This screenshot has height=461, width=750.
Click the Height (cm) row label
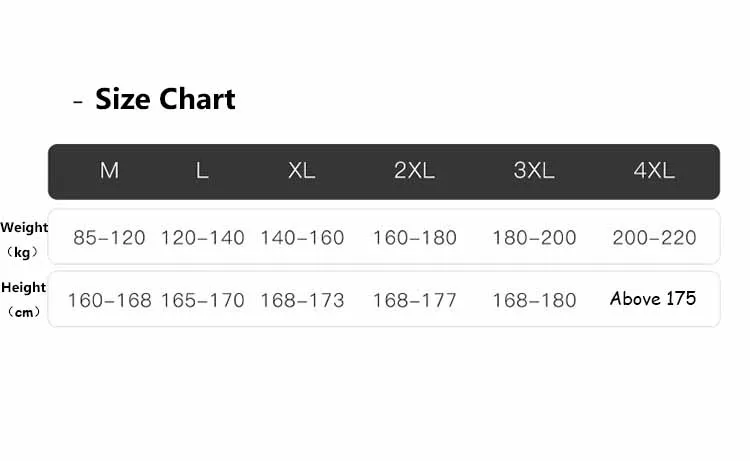pos(24,299)
